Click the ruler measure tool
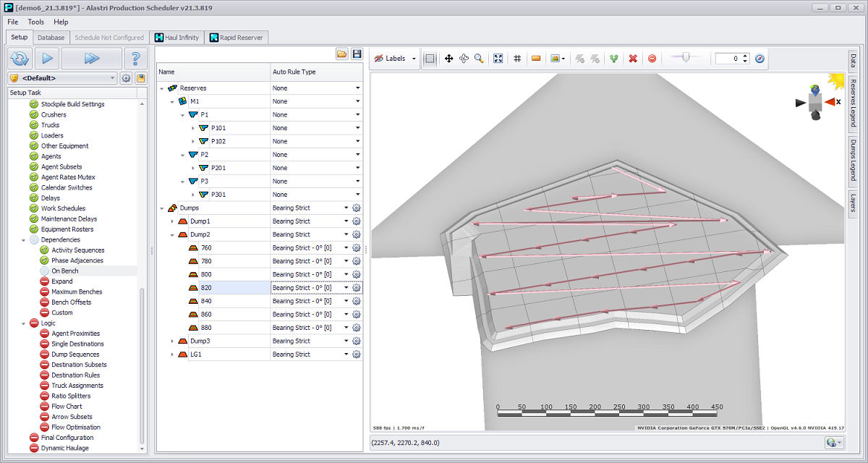The height and width of the screenshot is (463, 868). (536, 59)
